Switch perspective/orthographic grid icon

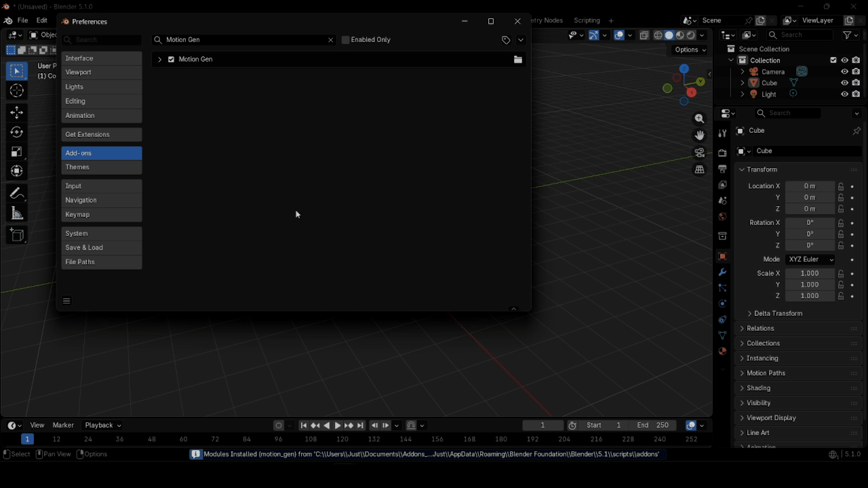[x=699, y=169]
